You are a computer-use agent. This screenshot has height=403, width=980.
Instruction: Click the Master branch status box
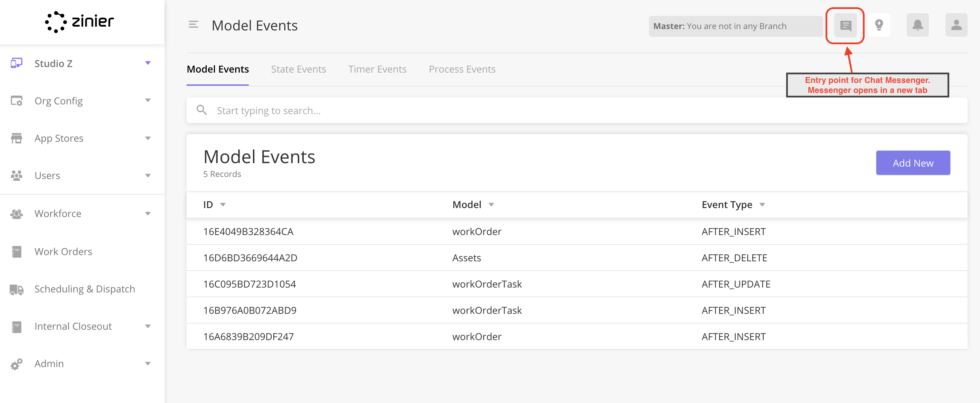point(735,26)
